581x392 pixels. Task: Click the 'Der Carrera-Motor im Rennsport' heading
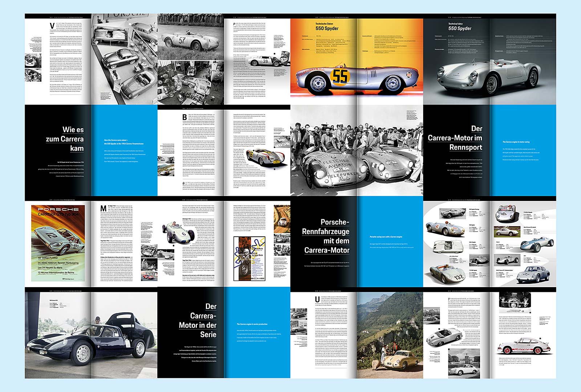pyautogui.click(x=455, y=138)
